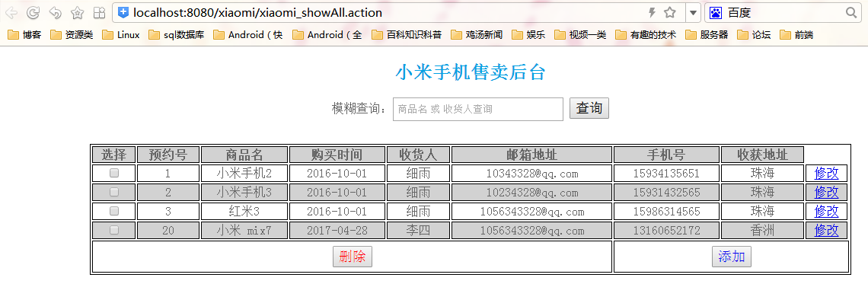This screenshot has height=284, width=868.
Task: Click the 商品名 column header
Action: [x=244, y=155]
